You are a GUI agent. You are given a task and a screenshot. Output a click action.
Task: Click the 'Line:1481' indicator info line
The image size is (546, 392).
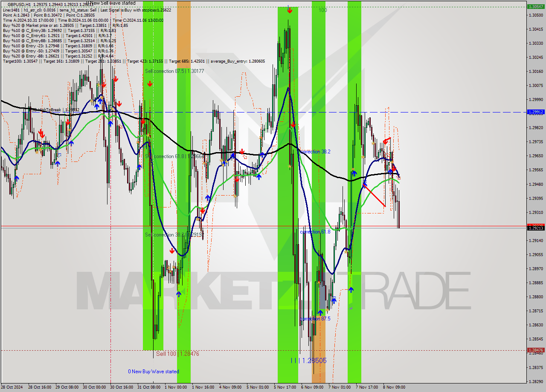pos(87,10)
